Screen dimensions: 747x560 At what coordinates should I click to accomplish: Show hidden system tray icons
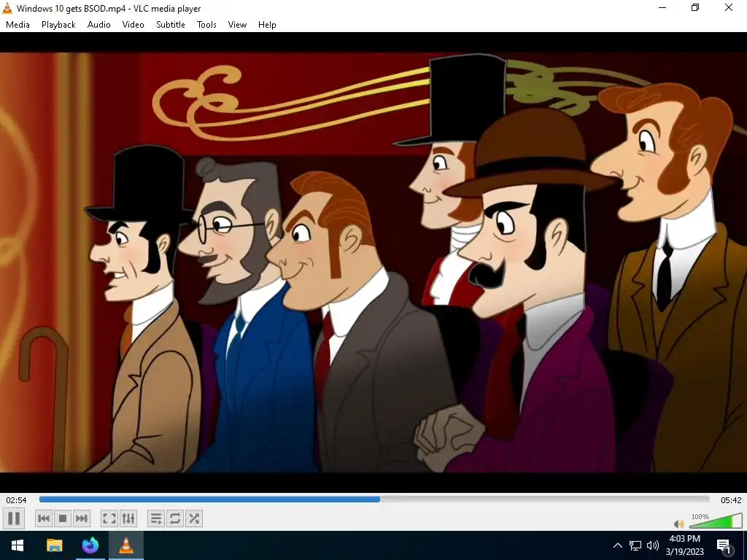click(x=617, y=545)
